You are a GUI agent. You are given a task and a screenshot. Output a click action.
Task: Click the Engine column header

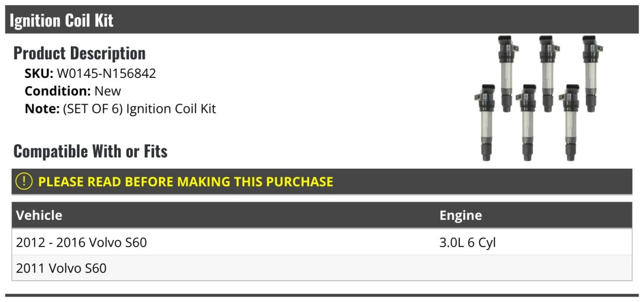click(460, 215)
